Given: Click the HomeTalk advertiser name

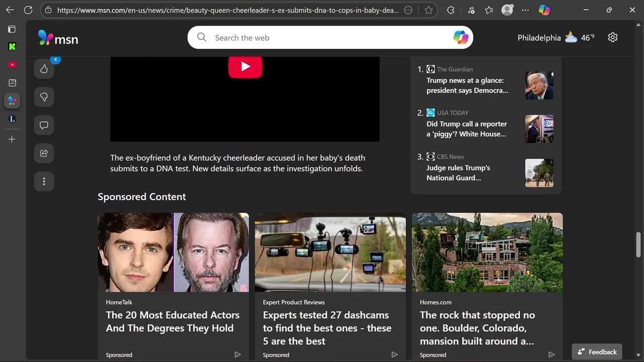Looking at the screenshot, I should pyautogui.click(x=119, y=302).
